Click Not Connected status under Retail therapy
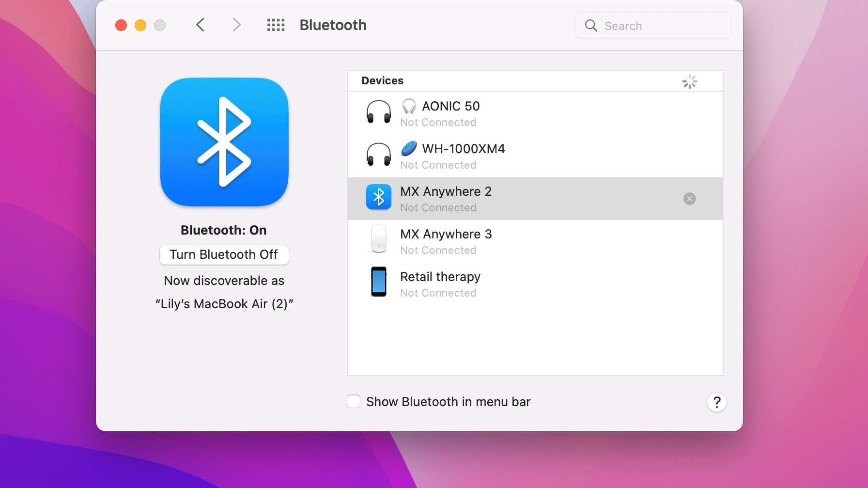This screenshot has width=868, height=488. [438, 293]
